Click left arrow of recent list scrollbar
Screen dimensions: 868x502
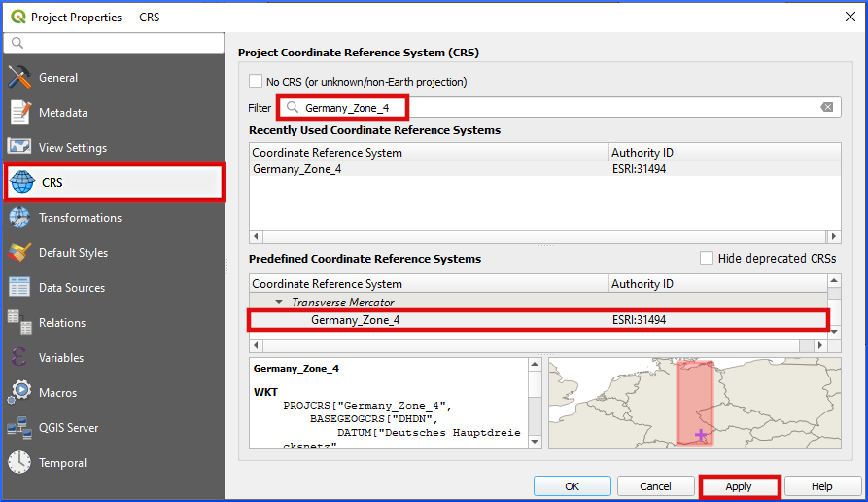[x=256, y=236]
